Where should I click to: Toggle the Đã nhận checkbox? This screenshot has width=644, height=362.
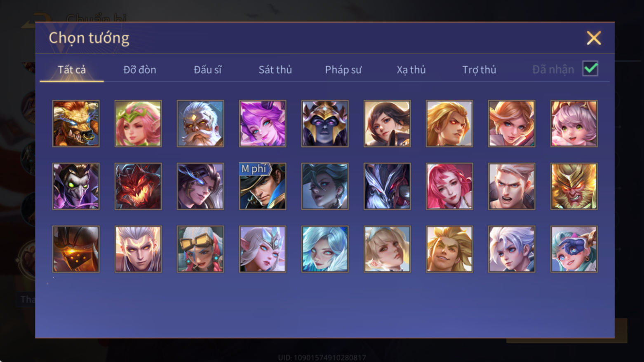pyautogui.click(x=590, y=69)
